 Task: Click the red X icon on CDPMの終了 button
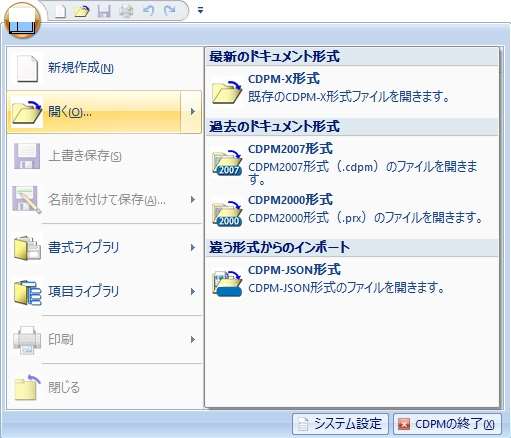[x=404, y=424]
